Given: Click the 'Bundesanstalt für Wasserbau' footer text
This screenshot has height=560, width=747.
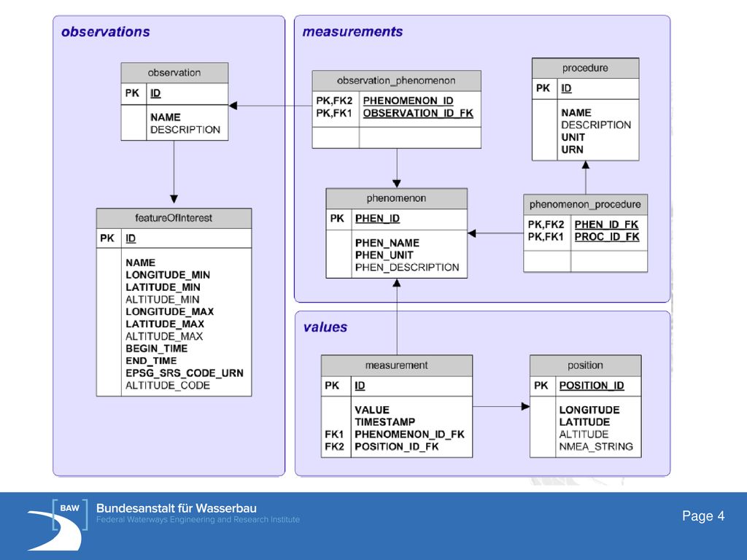Looking at the screenshot, I should (177, 508).
